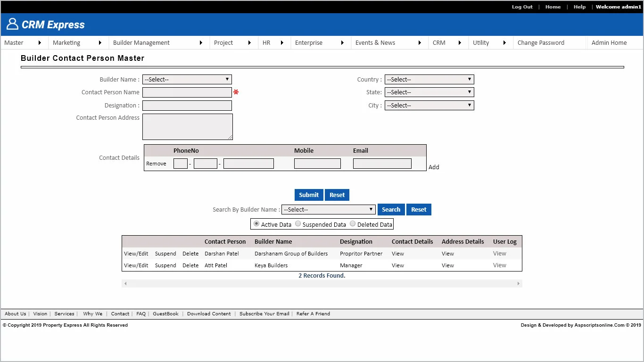
Task: Expand the CRM menu
Action: point(448,42)
